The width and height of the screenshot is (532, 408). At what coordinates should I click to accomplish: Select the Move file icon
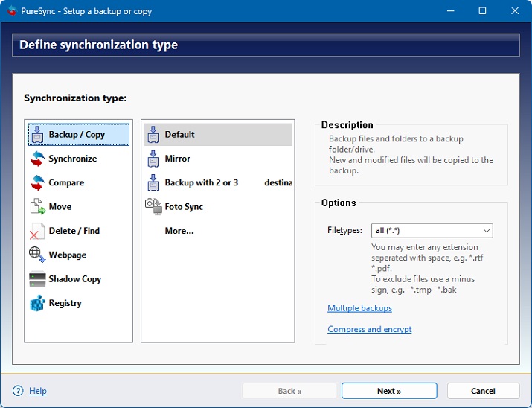point(37,207)
